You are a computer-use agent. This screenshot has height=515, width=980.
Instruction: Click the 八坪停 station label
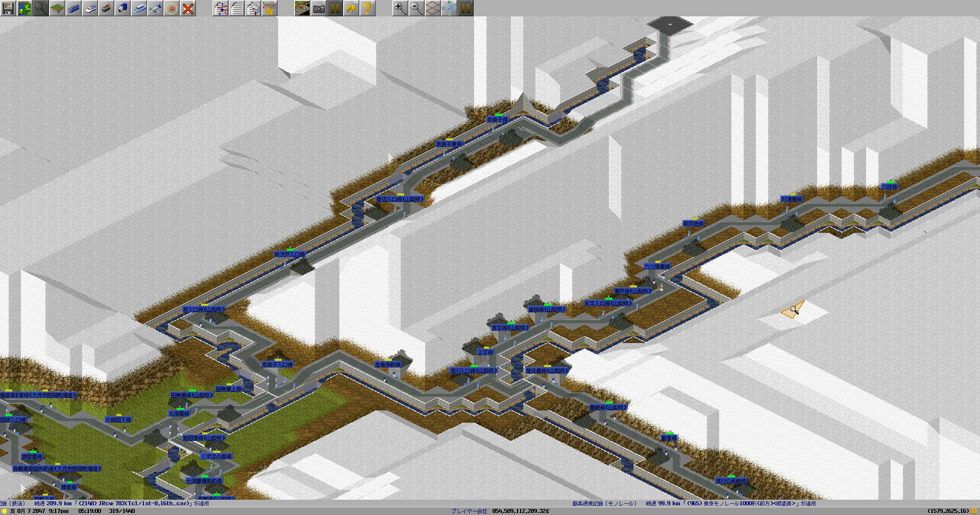tap(889, 187)
